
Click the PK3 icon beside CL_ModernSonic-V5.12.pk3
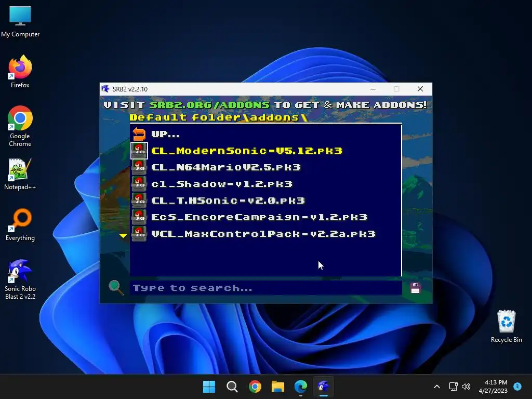tap(139, 151)
